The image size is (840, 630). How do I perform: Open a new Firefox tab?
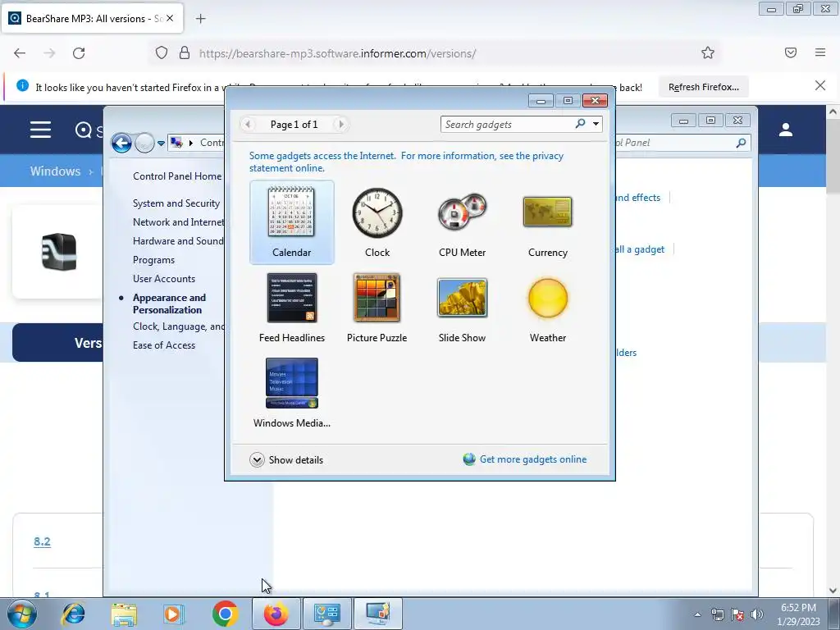[x=201, y=19]
